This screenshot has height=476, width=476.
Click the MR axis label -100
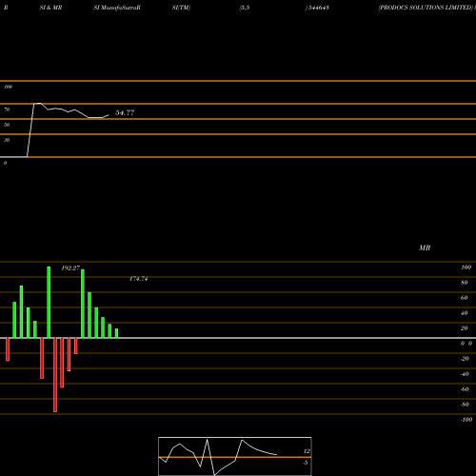pos(466,420)
